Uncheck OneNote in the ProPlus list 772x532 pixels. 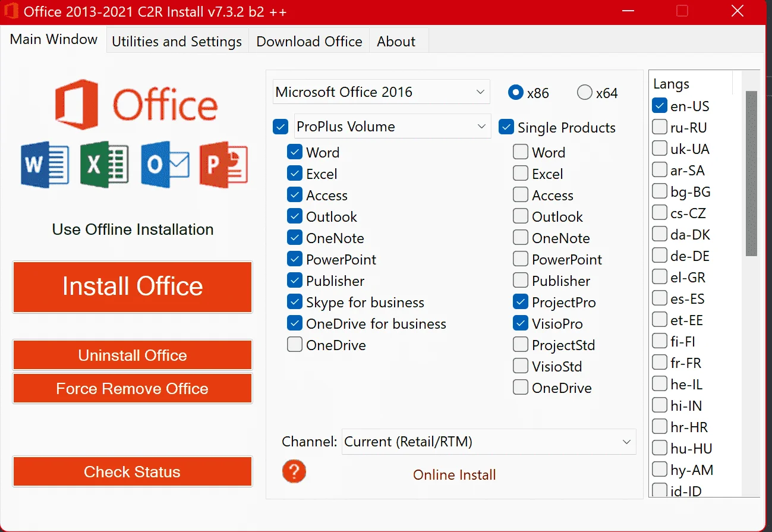pyautogui.click(x=295, y=238)
